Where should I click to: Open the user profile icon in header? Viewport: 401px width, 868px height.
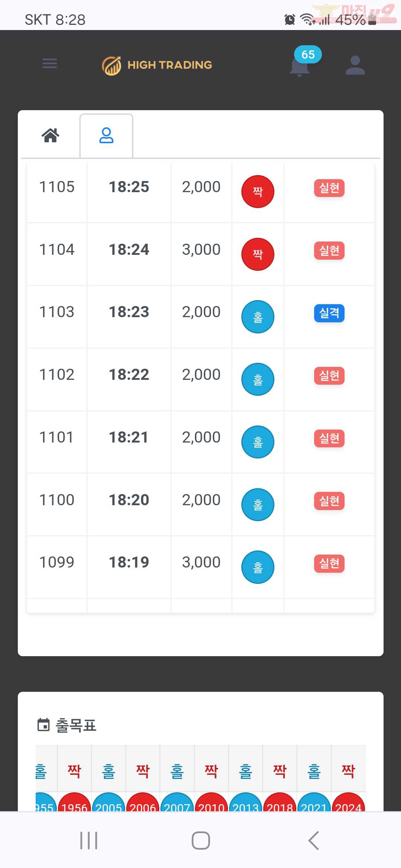pyautogui.click(x=355, y=65)
